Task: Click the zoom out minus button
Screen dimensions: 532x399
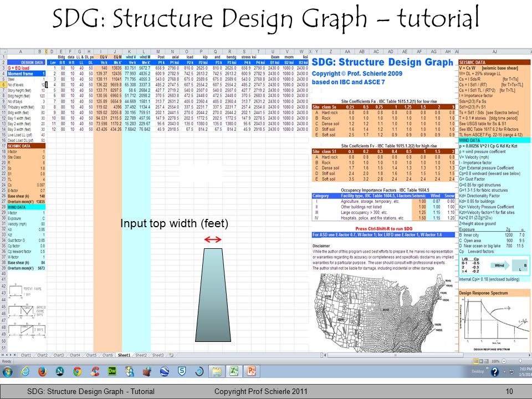Action: tap(504, 361)
